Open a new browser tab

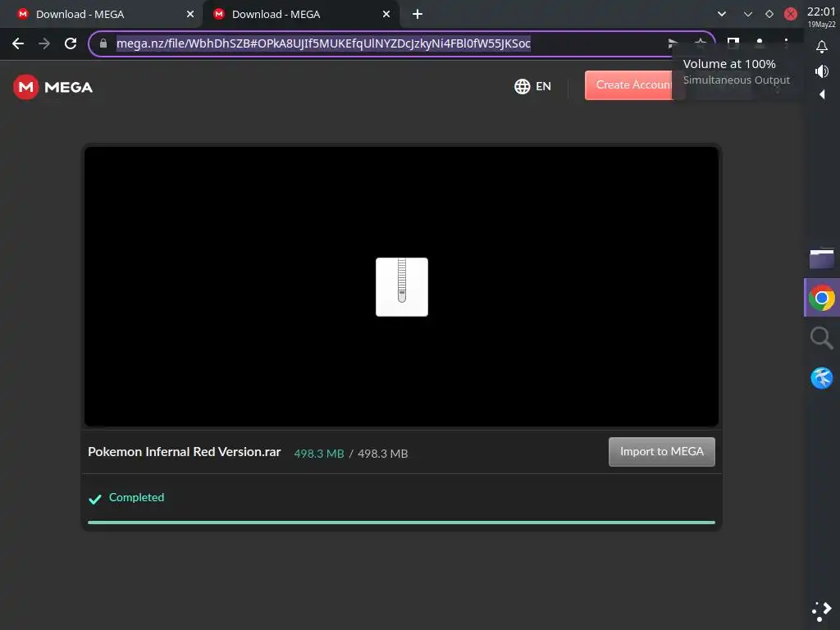(x=418, y=15)
